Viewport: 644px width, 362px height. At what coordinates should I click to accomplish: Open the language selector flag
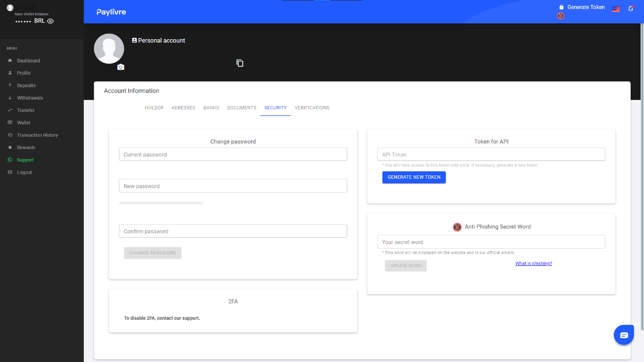click(616, 8)
